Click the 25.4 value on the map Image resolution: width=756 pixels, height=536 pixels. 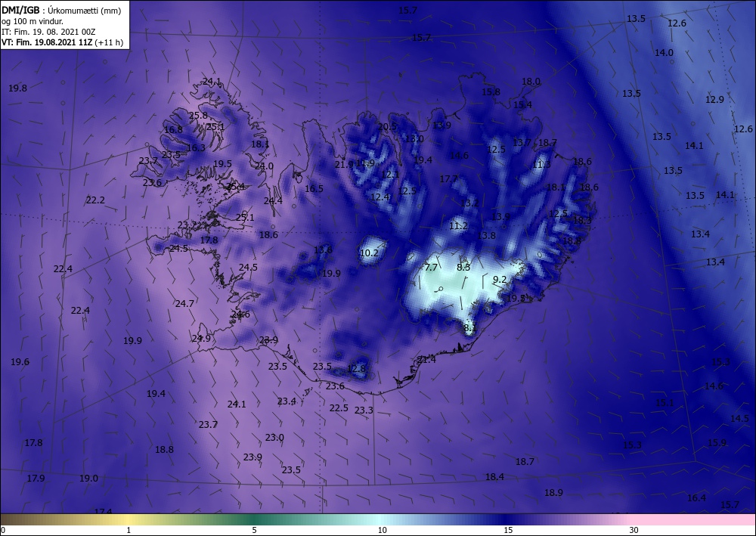coord(236,187)
